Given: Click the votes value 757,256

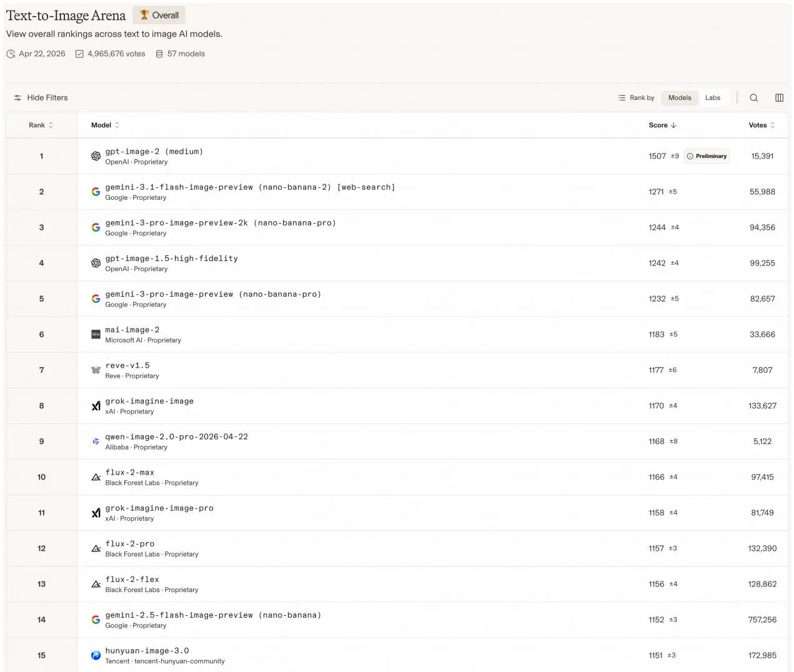Looking at the screenshot, I should point(762,620).
